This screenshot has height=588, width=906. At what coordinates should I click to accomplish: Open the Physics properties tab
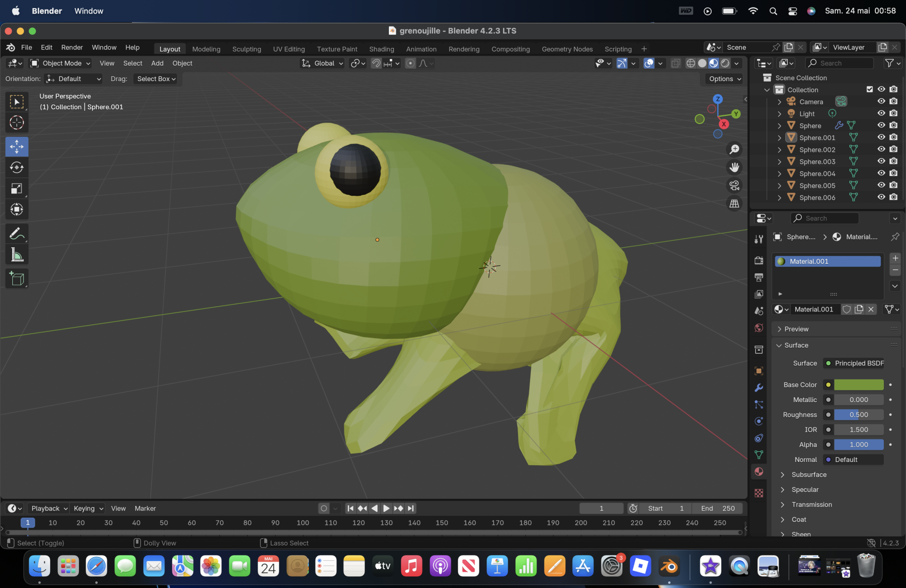pos(759,421)
